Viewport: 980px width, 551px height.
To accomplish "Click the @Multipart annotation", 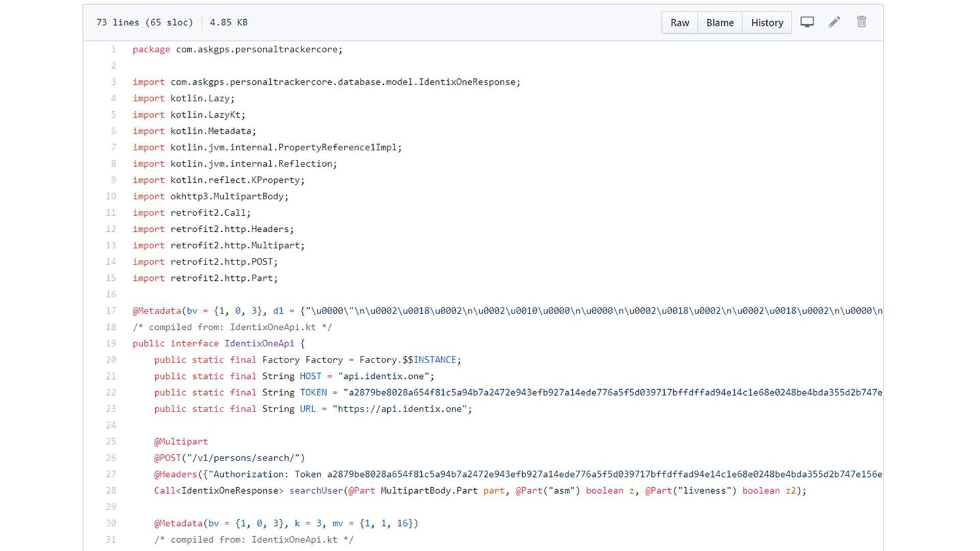I will point(181,441).
